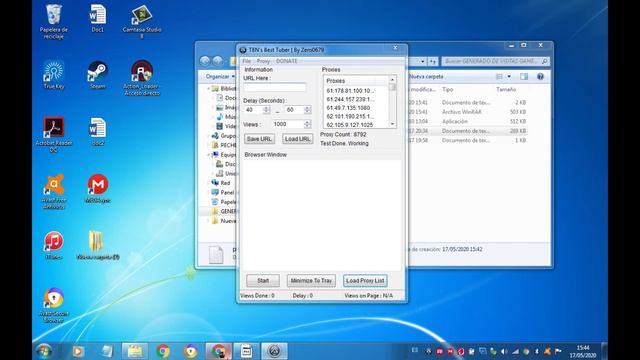The image size is (640, 360).
Task: Open the Organizar dropdown in Explorer
Action: (220, 76)
